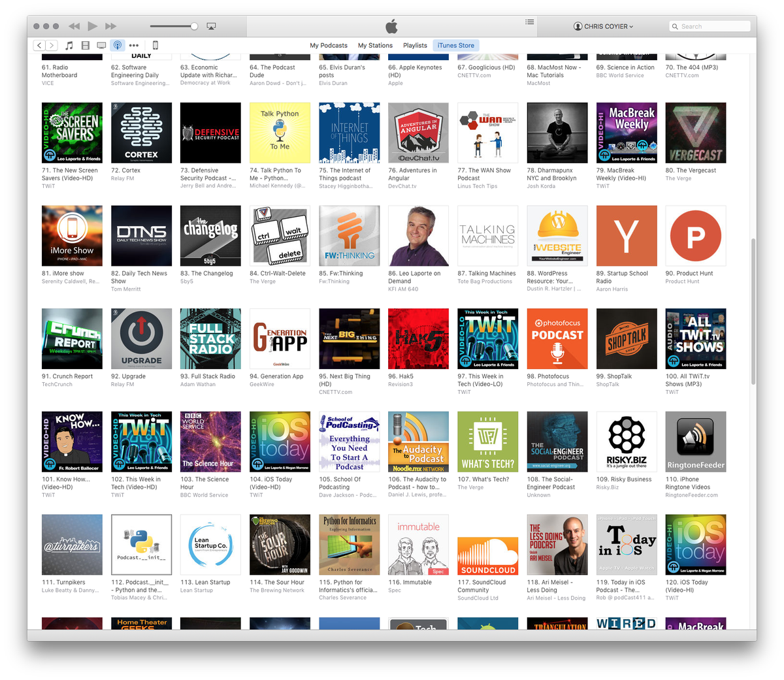Open the Cortex podcast artwork
The height and width of the screenshot is (680, 784).
pyautogui.click(x=141, y=133)
